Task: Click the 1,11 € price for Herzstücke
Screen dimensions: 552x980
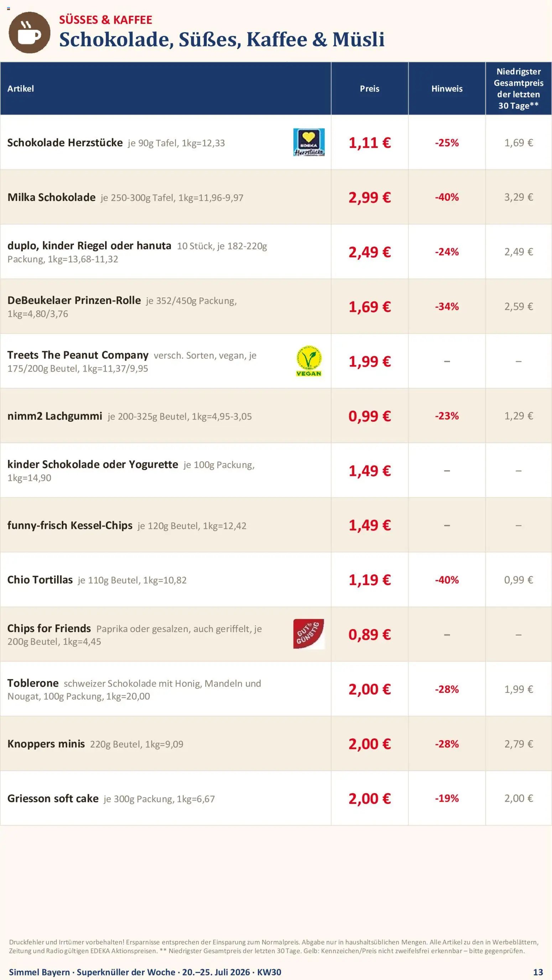Action: (x=370, y=142)
